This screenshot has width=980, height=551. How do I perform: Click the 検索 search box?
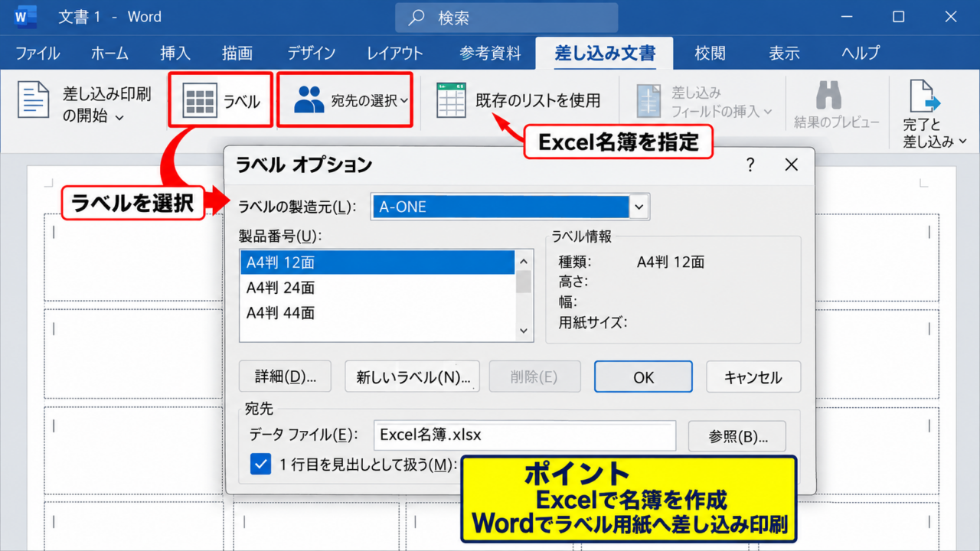click(506, 18)
